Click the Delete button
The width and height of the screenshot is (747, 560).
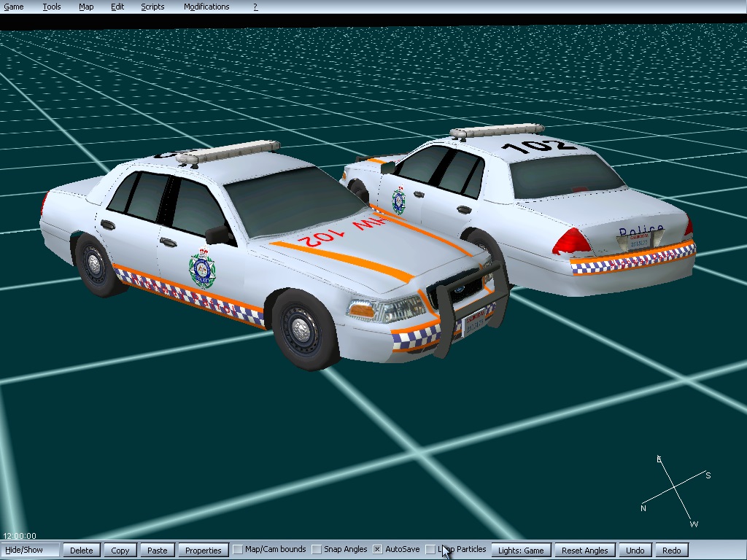point(82,550)
